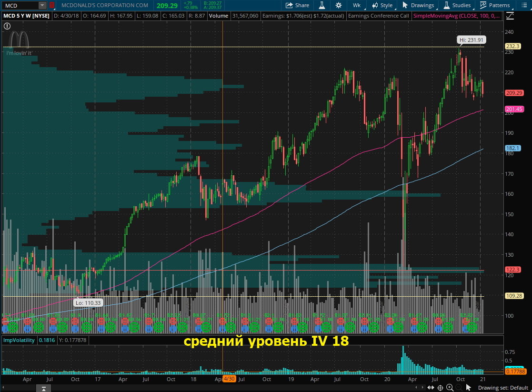Click the zoom out magnifier icon
The width and height of the screenshot is (532, 392).
point(459,388)
